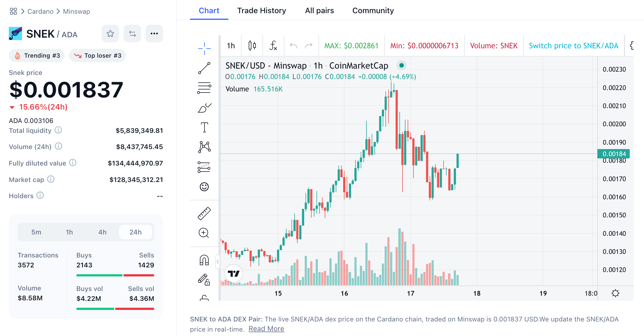Go to Minswap breadcrumb
The width and height of the screenshot is (644, 336).
click(x=77, y=11)
